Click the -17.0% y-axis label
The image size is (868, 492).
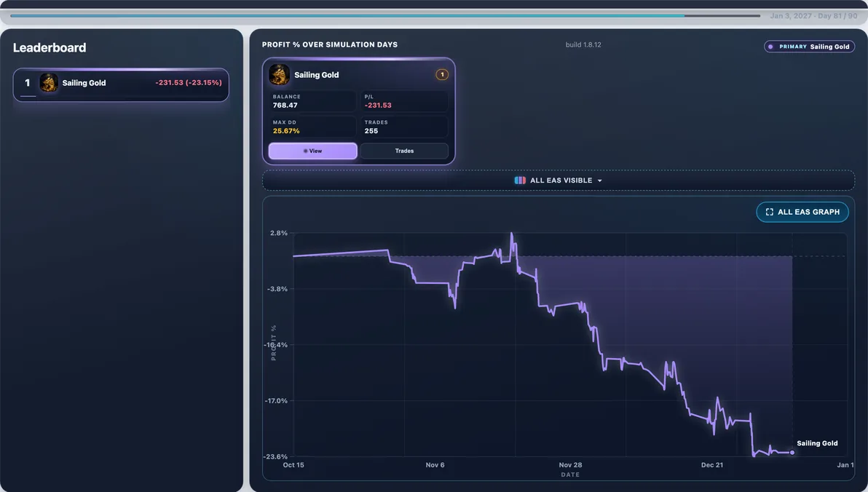point(276,401)
